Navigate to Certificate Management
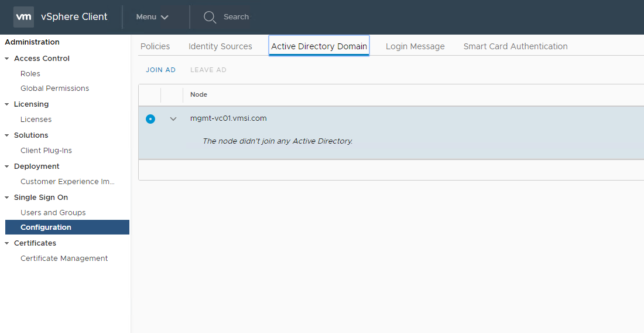This screenshot has width=644, height=333. point(64,259)
